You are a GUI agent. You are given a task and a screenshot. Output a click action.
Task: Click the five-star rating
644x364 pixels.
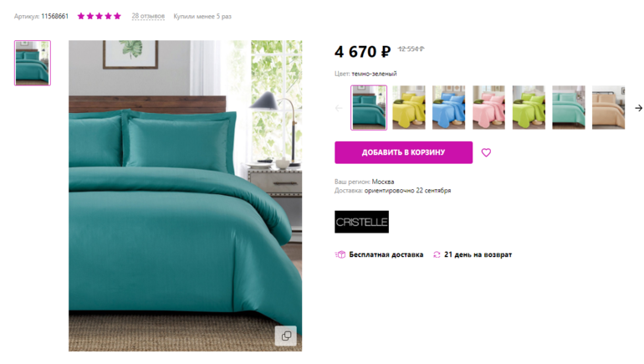pyautogui.click(x=99, y=16)
